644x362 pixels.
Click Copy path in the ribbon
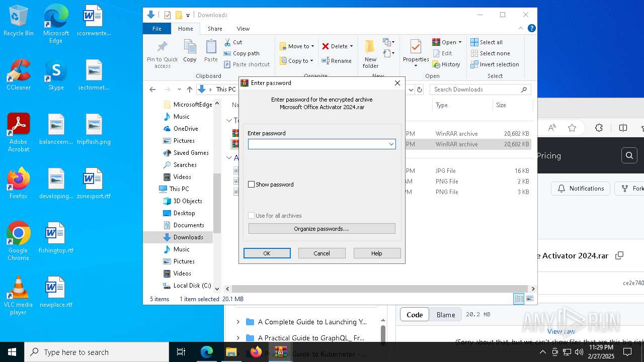(242, 53)
